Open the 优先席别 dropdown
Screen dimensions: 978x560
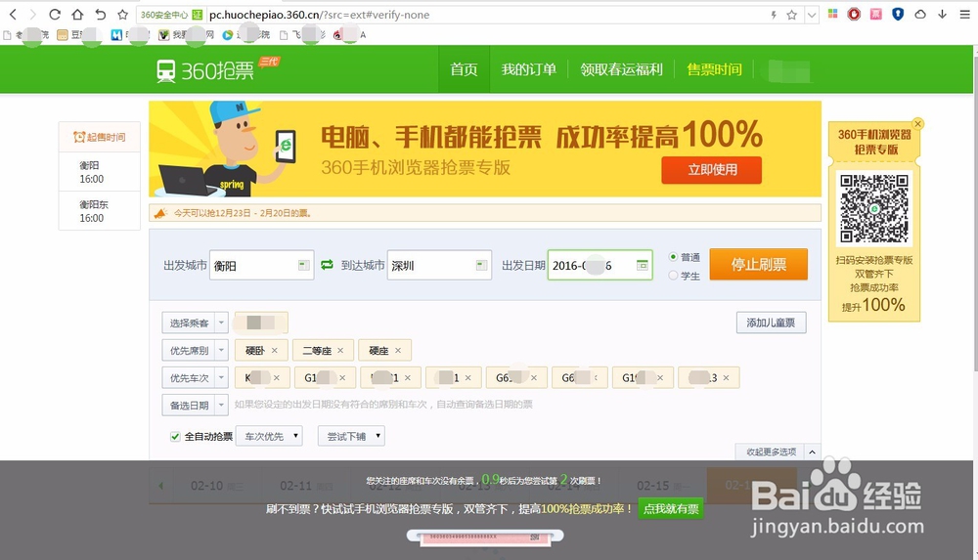196,351
